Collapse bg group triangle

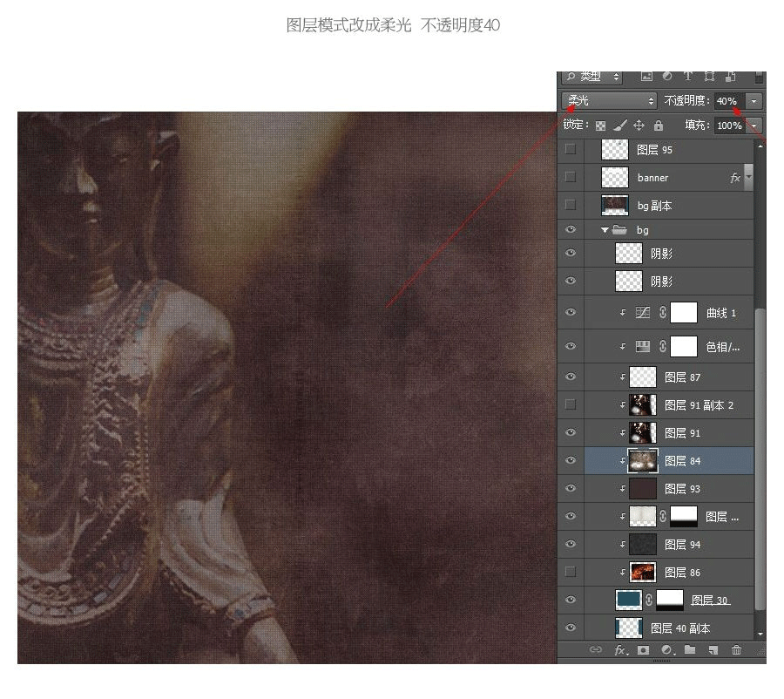point(605,230)
